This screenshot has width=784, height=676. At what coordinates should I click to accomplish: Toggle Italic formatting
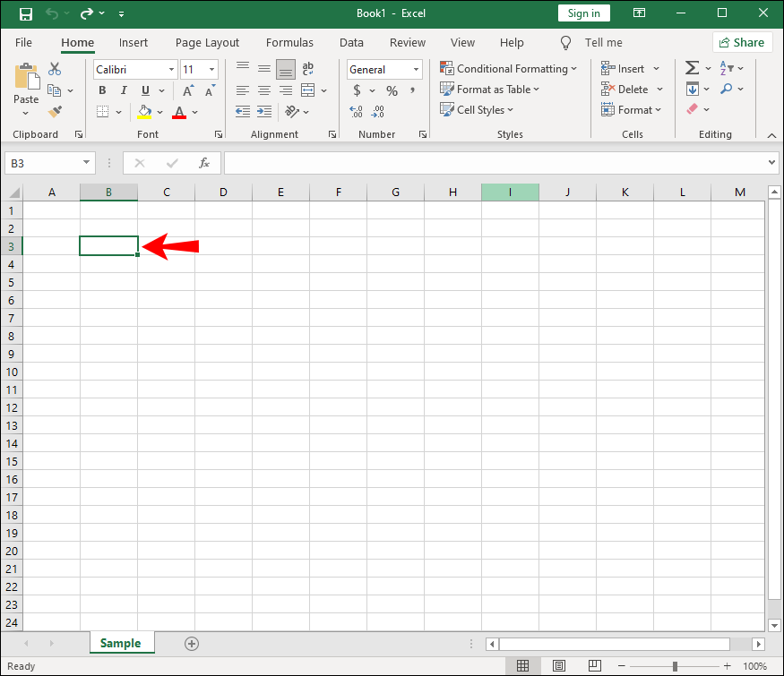click(124, 90)
